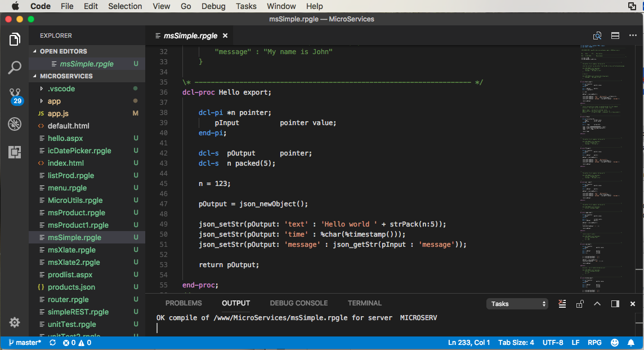Switch to the PROBLEMS tab
This screenshot has width=644, height=350.
click(184, 303)
